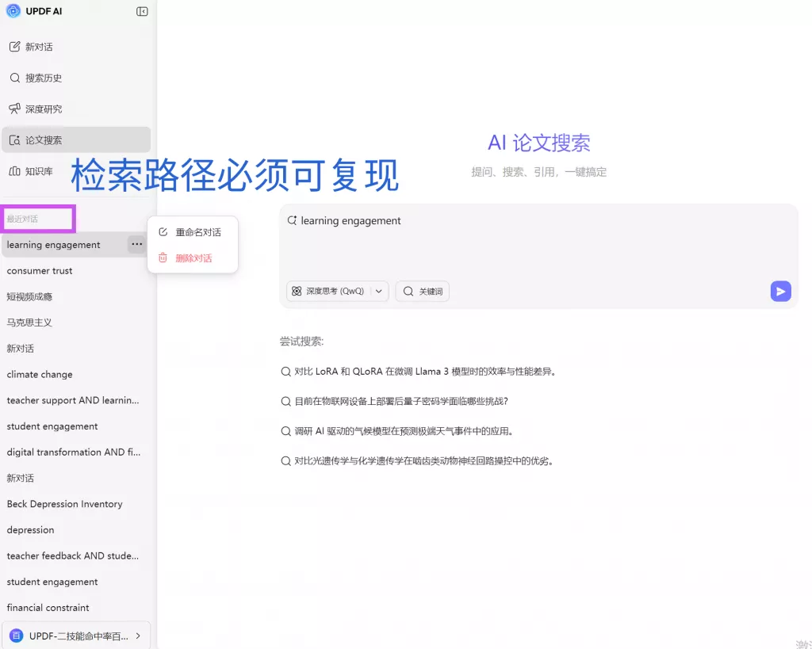Collapse the sidebar with the panel icon
The width and height of the screenshot is (812, 649).
(143, 11)
